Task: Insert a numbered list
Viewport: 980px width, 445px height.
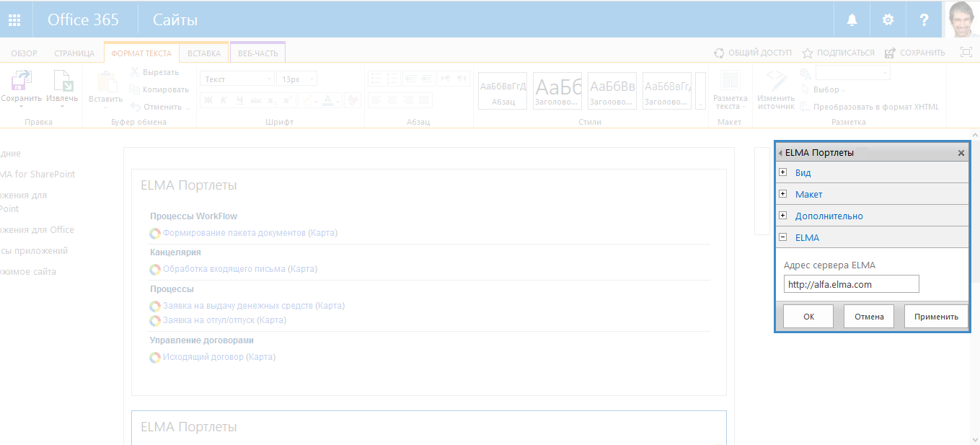Action: pos(393,79)
